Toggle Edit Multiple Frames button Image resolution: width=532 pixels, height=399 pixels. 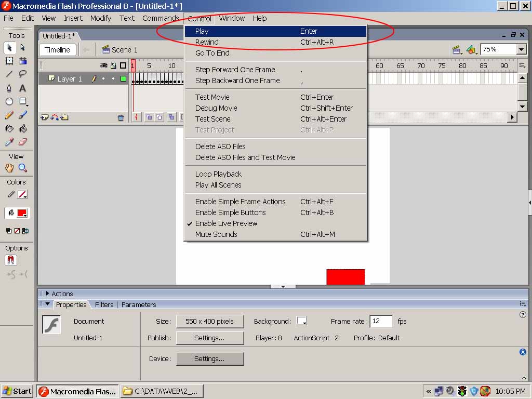(x=171, y=117)
